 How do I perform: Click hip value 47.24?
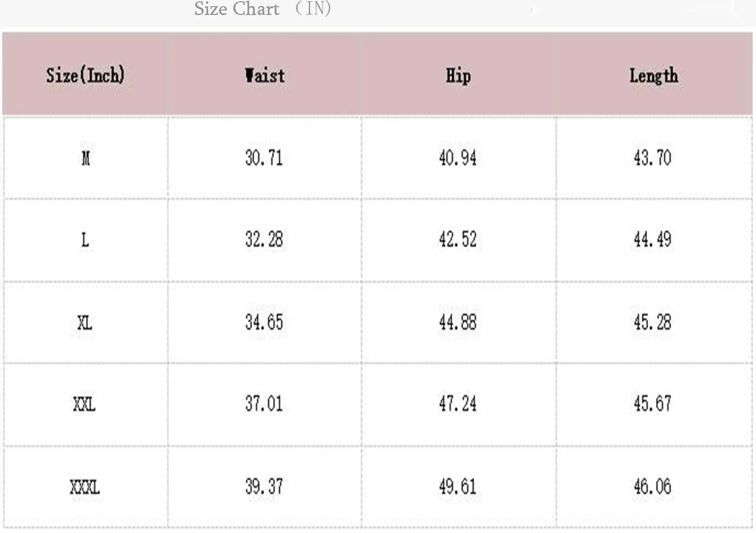(x=458, y=404)
